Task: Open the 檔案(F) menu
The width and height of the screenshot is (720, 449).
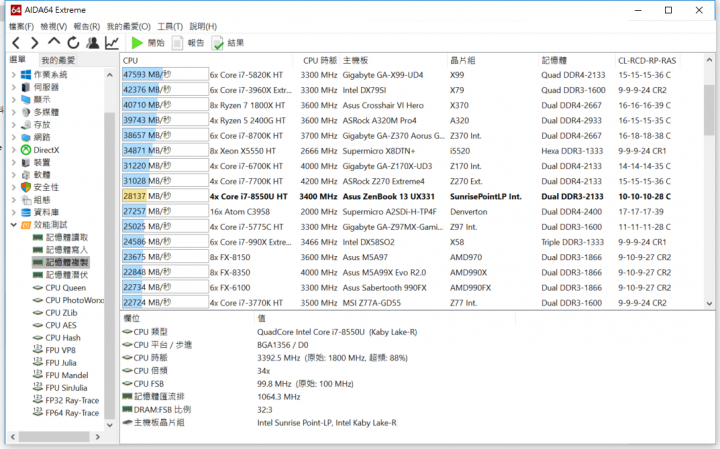Action: pos(21,27)
